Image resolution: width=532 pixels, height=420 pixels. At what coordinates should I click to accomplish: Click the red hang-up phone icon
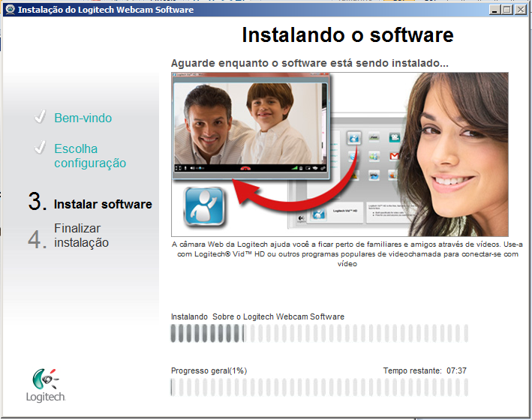click(x=245, y=168)
